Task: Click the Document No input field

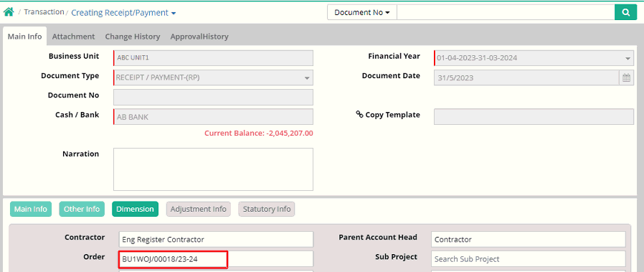Action: (x=213, y=97)
